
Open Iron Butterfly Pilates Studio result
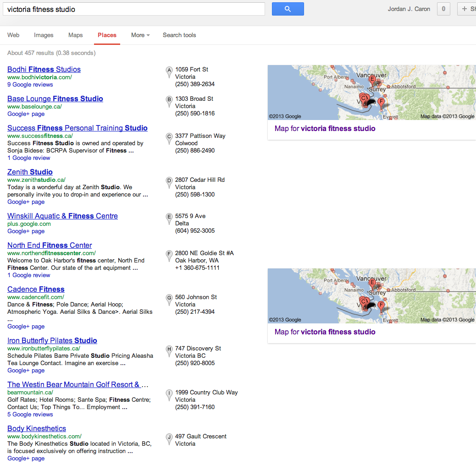(52, 340)
